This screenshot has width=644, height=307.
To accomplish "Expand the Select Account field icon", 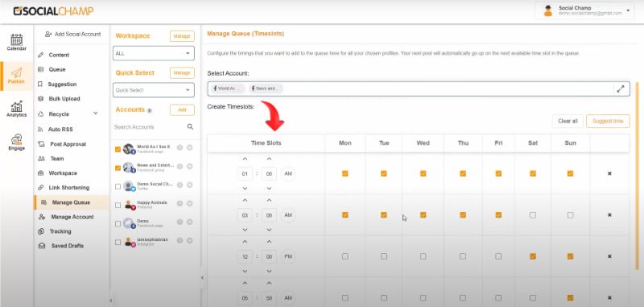I will point(621,89).
